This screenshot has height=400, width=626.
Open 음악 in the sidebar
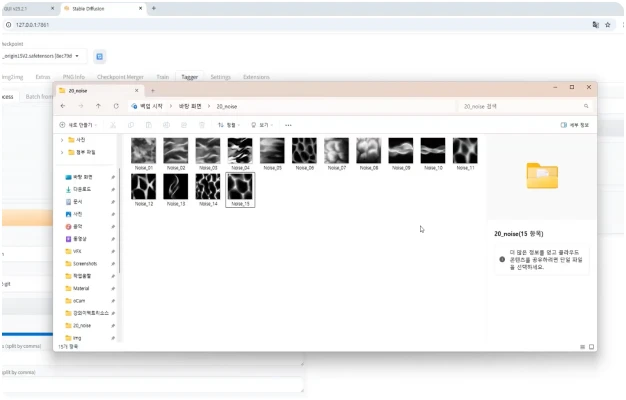[77, 226]
